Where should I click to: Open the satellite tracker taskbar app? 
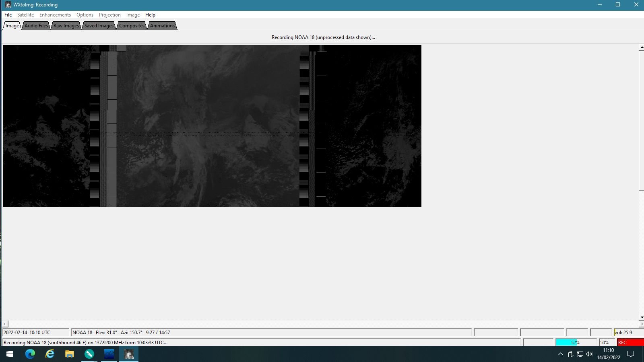[89, 354]
